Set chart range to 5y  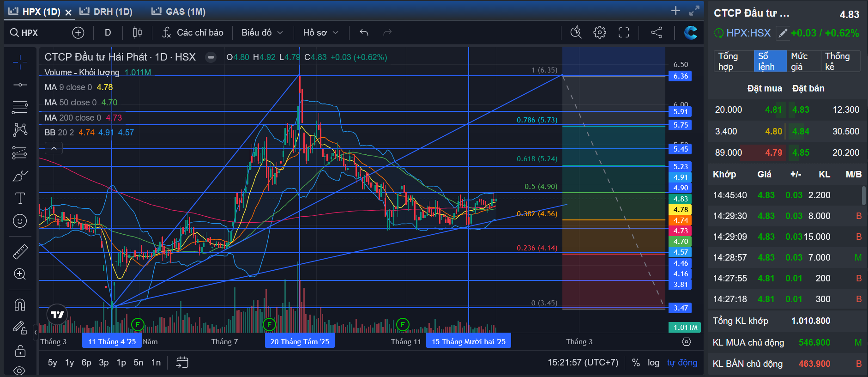point(53,363)
